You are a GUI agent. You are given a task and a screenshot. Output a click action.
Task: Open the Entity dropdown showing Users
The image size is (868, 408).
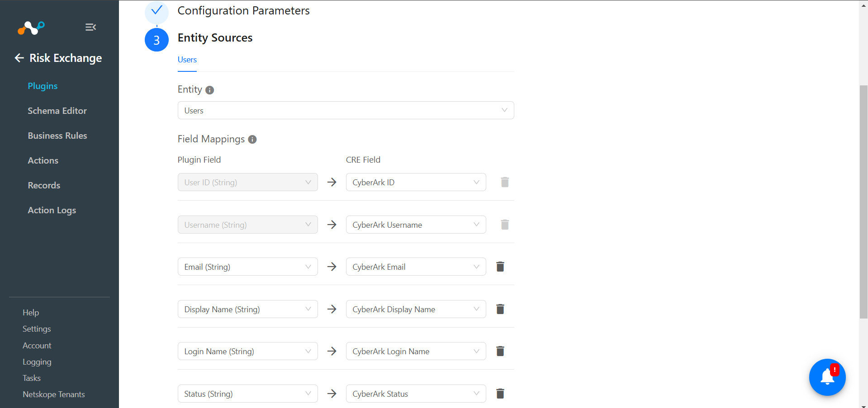[x=346, y=110]
